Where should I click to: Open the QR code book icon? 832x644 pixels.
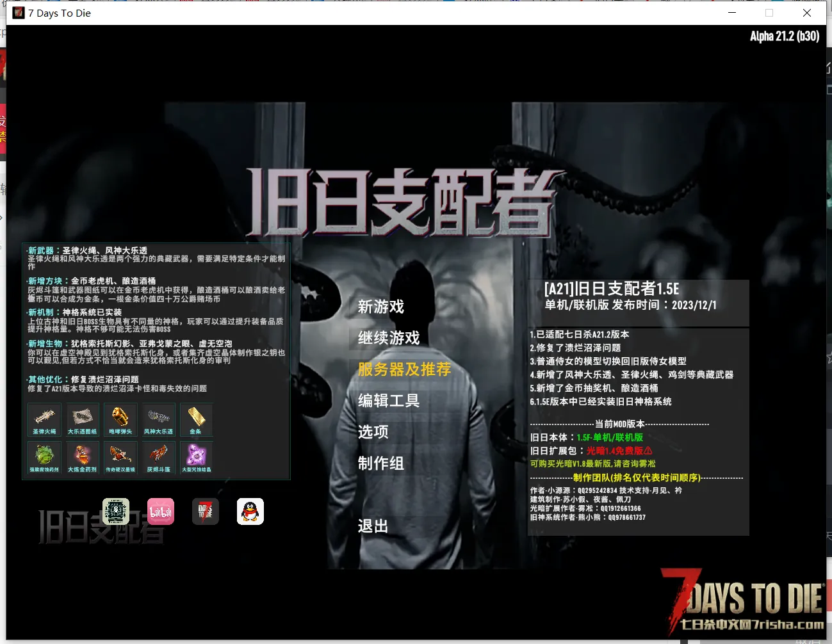click(x=116, y=511)
